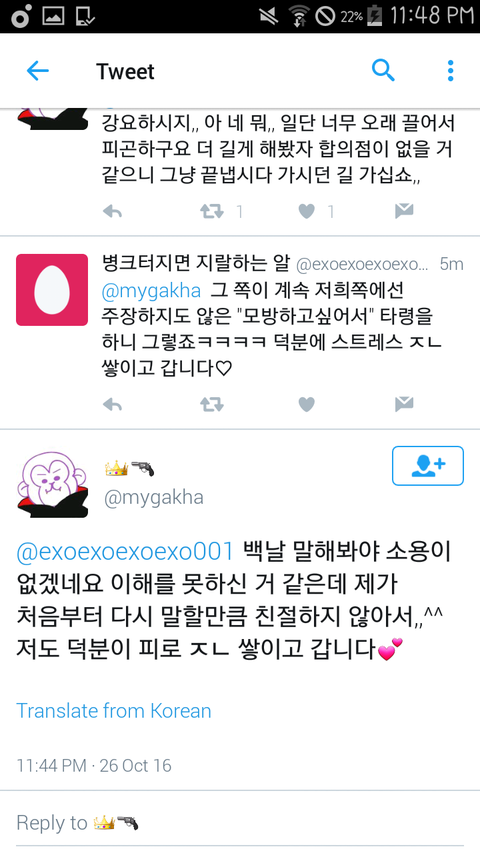Tap the Reply to input field
The height and width of the screenshot is (853, 480).
pos(240,822)
